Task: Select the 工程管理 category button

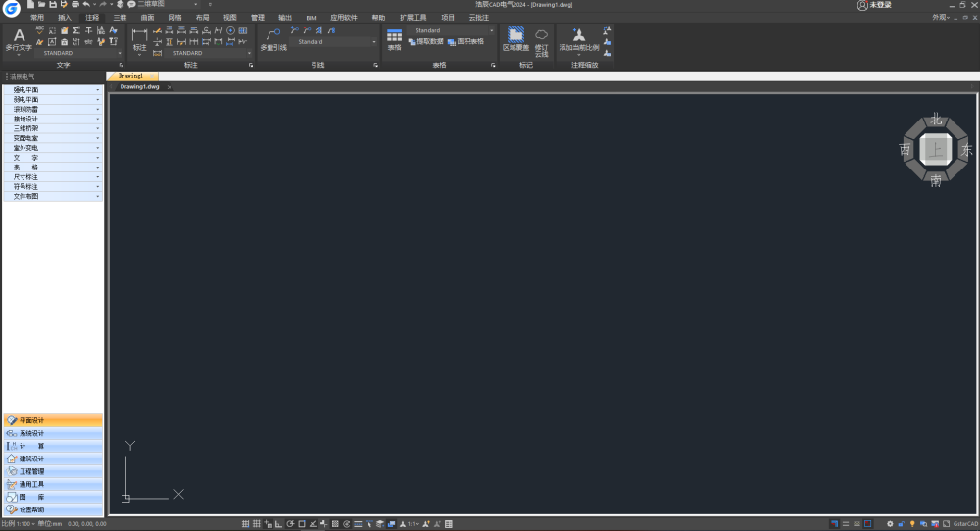Action: [x=53, y=471]
